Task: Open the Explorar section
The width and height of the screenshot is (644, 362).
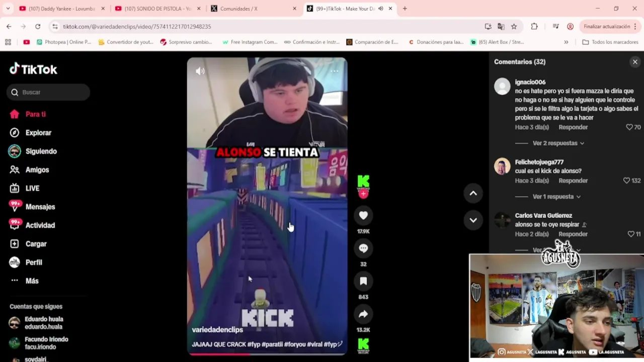Action: click(31, 133)
